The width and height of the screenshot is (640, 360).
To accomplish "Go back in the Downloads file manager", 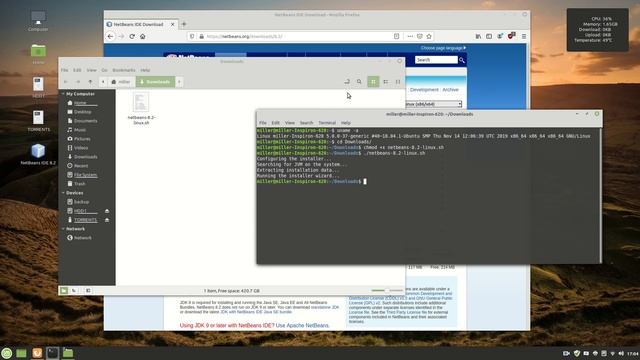I will click(x=66, y=82).
